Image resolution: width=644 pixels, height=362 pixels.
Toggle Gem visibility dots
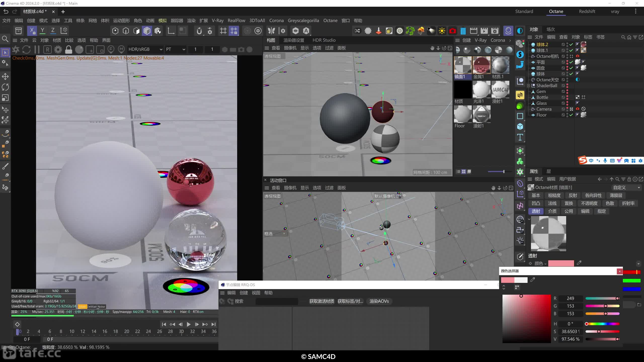(x=567, y=92)
